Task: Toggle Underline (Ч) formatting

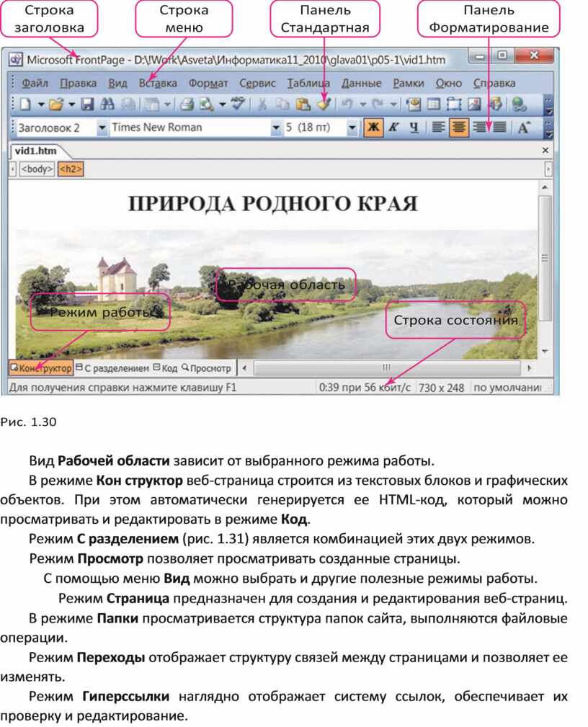Action: [414, 128]
